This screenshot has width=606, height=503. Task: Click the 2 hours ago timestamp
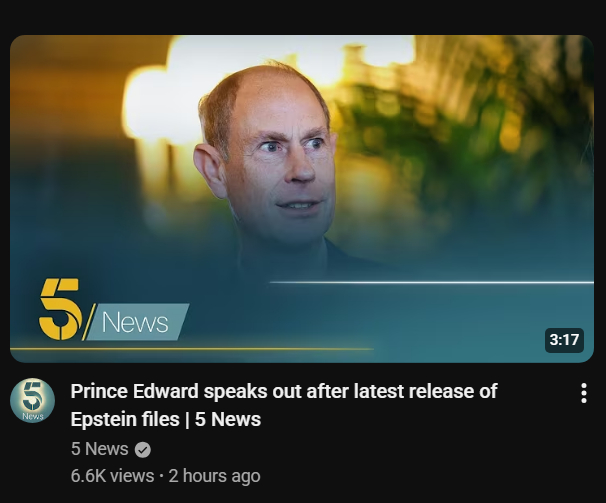214,476
